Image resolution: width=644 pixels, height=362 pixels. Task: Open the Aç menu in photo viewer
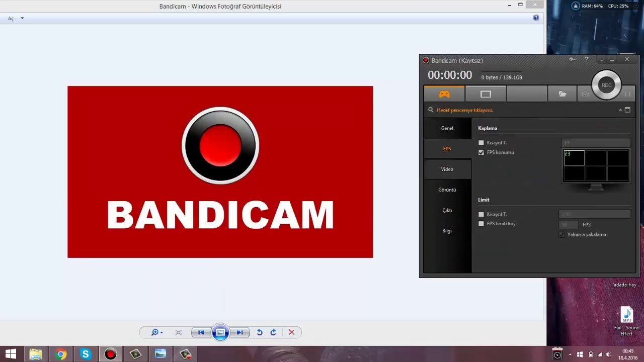pyautogui.click(x=11, y=19)
